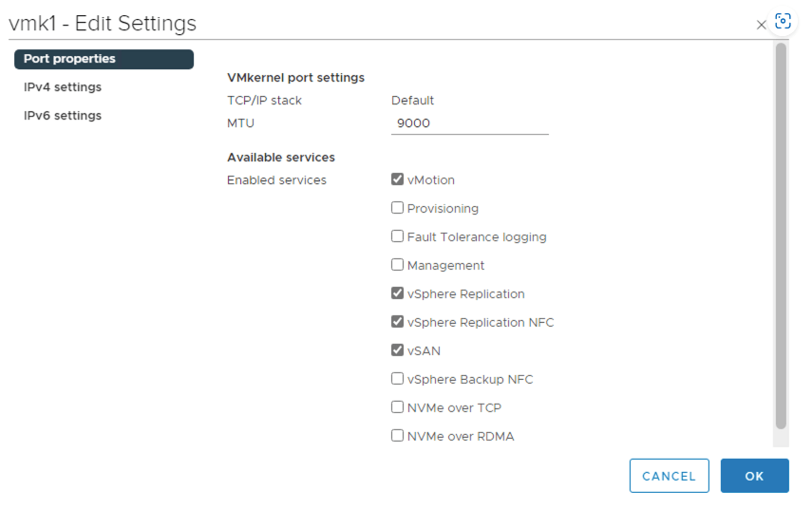Confirm changes with the OK button
The height and width of the screenshot is (509, 812).
pyautogui.click(x=754, y=476)
